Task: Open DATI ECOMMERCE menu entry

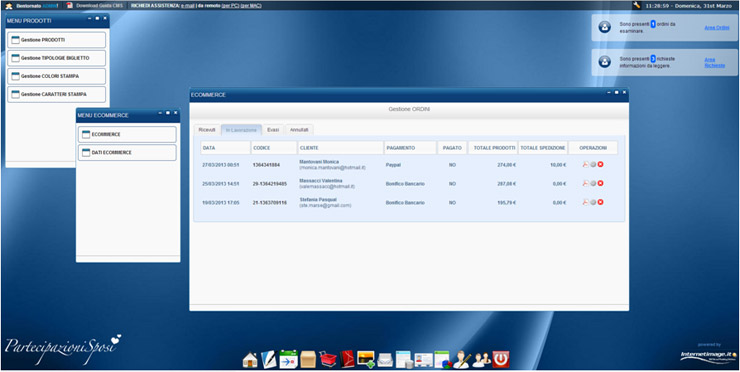Action: (x=127, y=152)
